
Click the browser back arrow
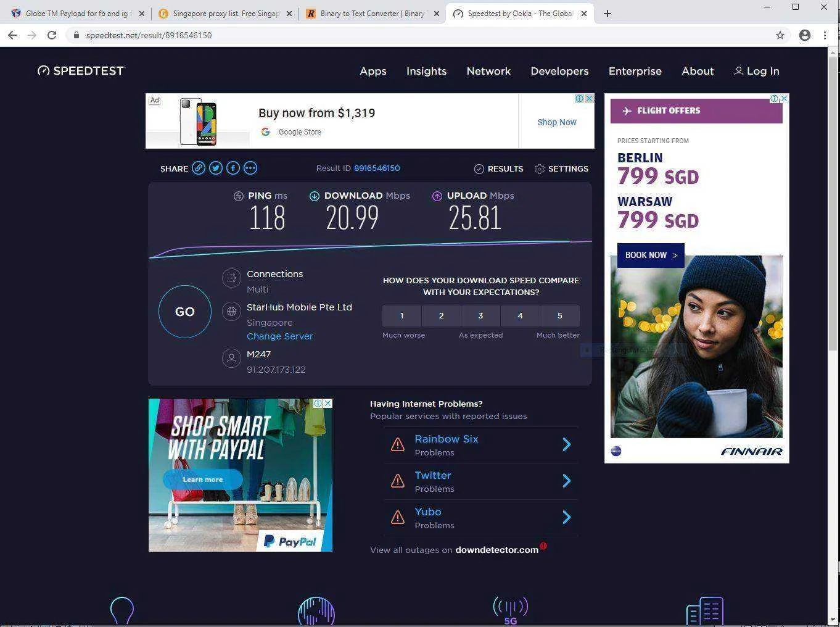click(x=12, y=35)
